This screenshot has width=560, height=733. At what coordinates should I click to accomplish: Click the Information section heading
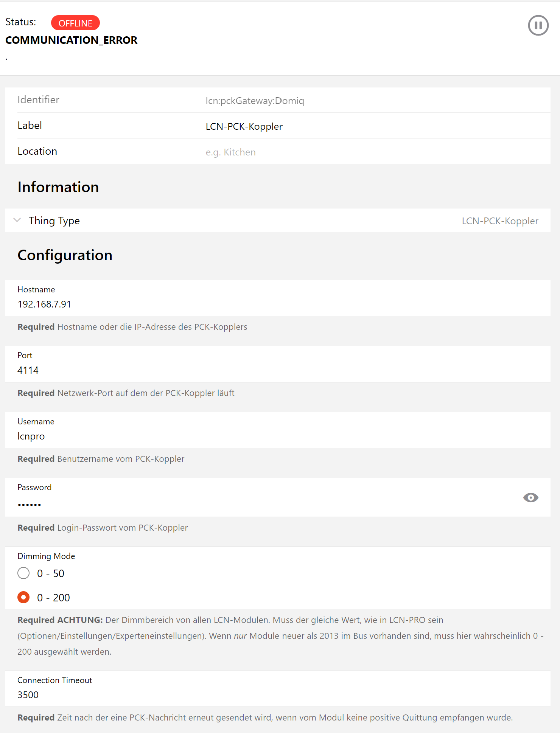58,187
